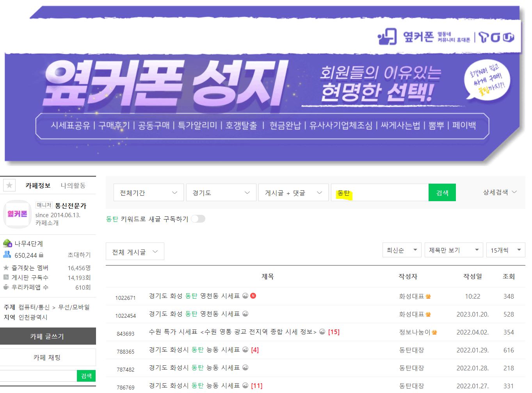Click the sidebar green 검색 button

click(x=86, y=376)
